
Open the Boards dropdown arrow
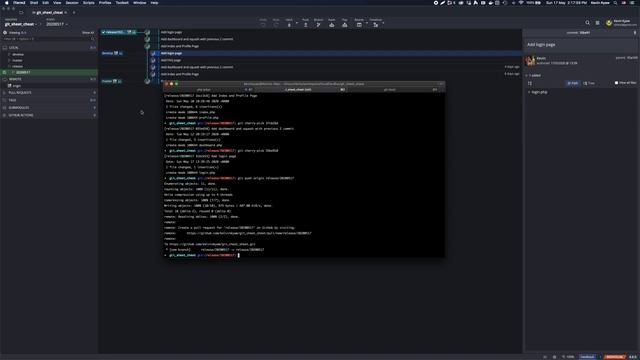point(367,23)
